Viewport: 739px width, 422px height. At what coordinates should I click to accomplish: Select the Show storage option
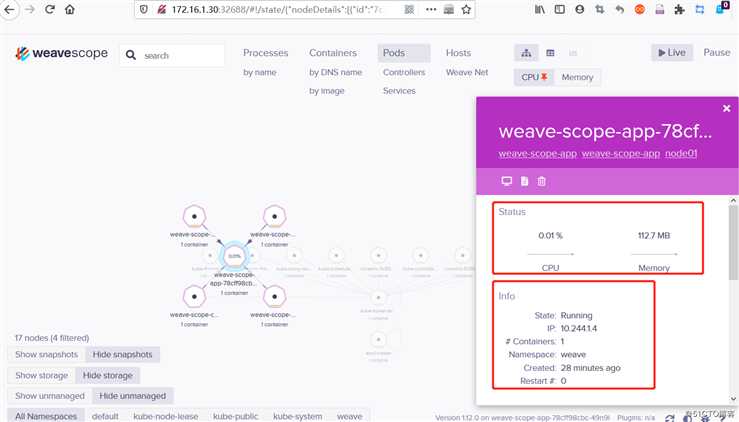[41, 376]
